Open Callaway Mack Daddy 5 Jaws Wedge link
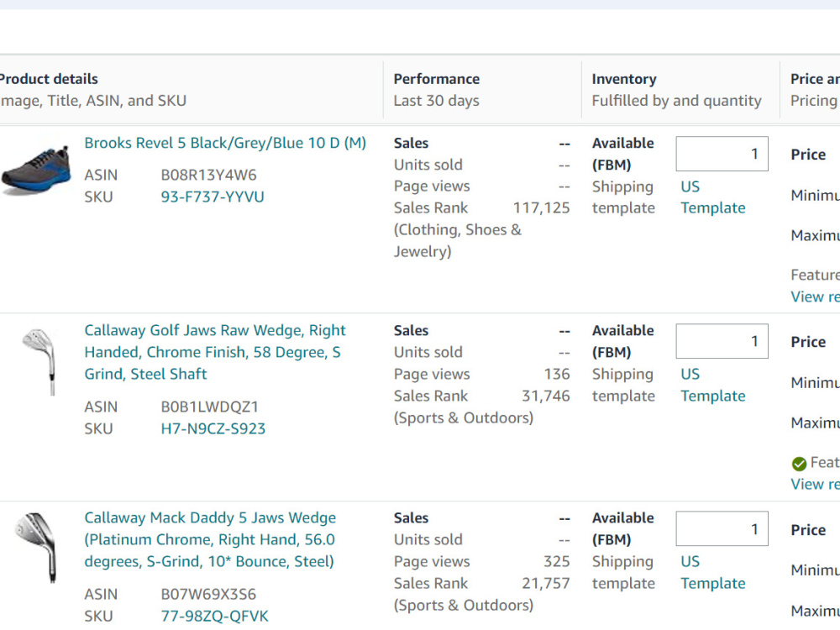 point(210,539)
